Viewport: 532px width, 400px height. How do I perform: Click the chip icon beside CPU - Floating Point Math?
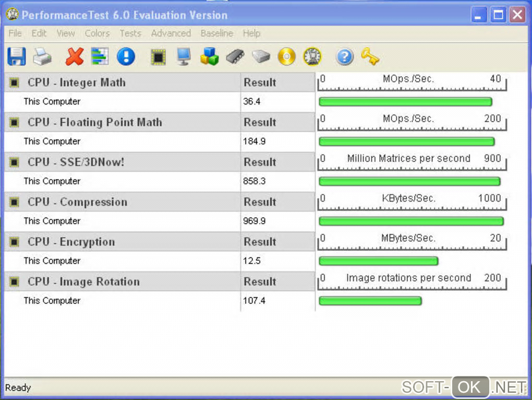pyautogui.click(x=14, y=122)
